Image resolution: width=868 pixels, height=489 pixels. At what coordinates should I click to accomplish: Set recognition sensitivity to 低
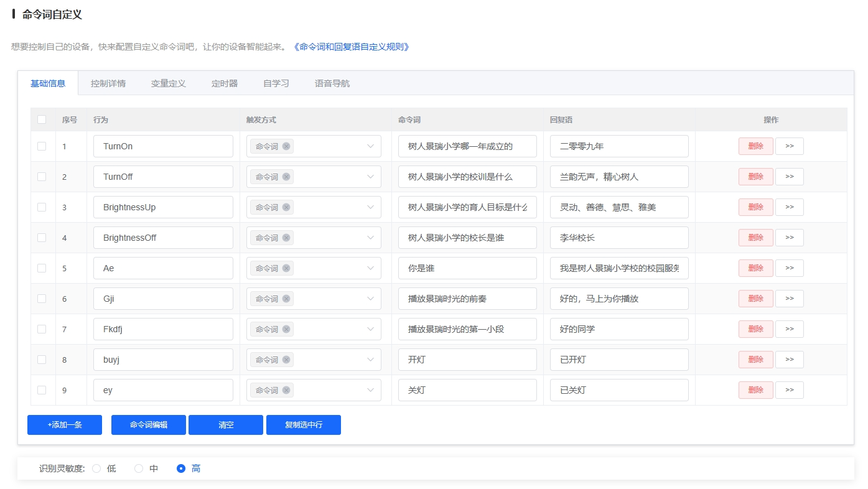click(96, 468)
